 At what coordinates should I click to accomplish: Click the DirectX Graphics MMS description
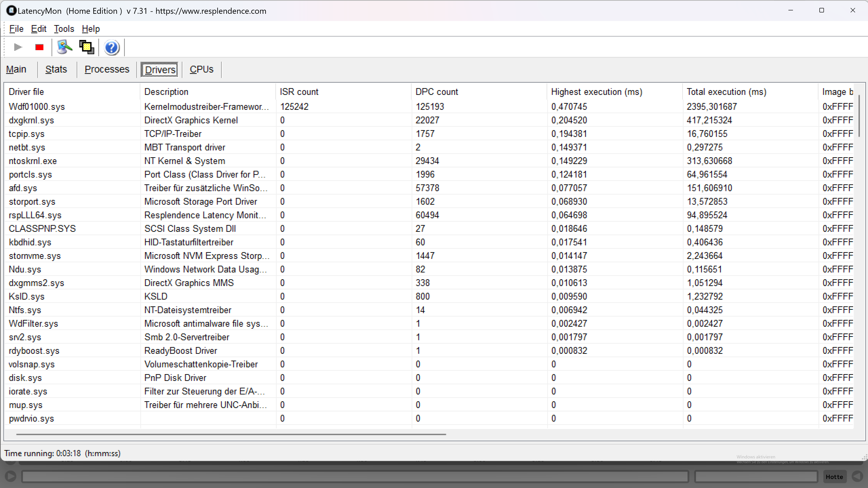pyautogui.click(x=189, y=283)
